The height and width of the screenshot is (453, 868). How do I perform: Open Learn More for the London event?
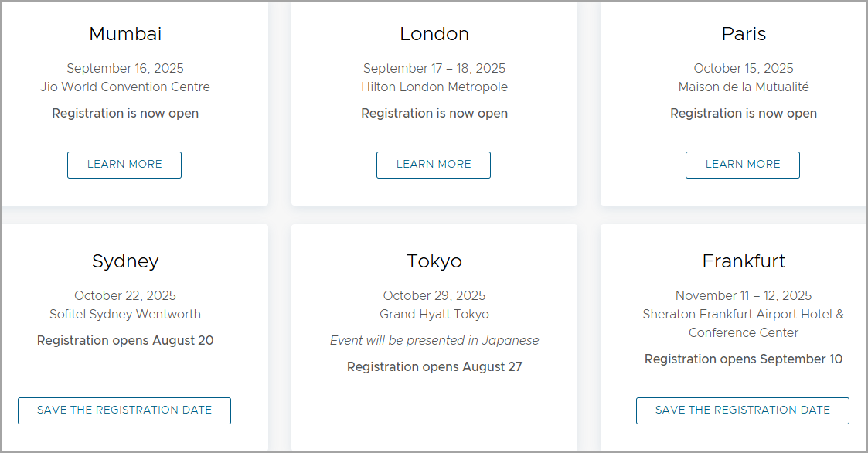coord(434,165)
